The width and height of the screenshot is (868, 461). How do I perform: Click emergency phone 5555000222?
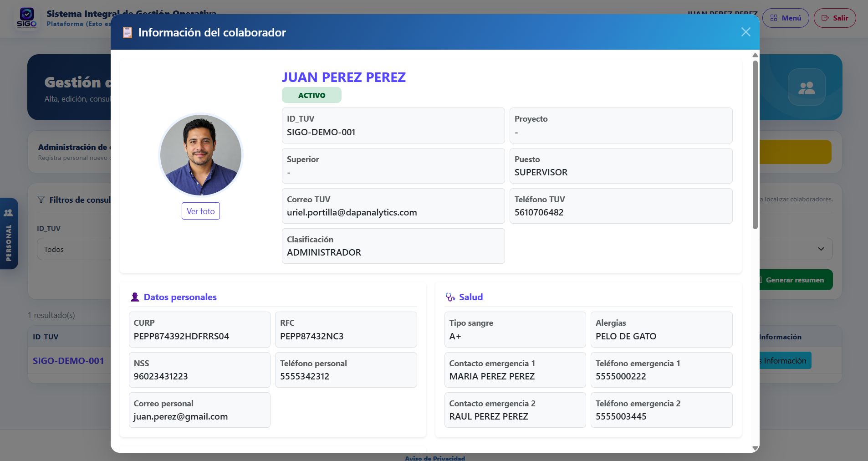coord(621,376)
